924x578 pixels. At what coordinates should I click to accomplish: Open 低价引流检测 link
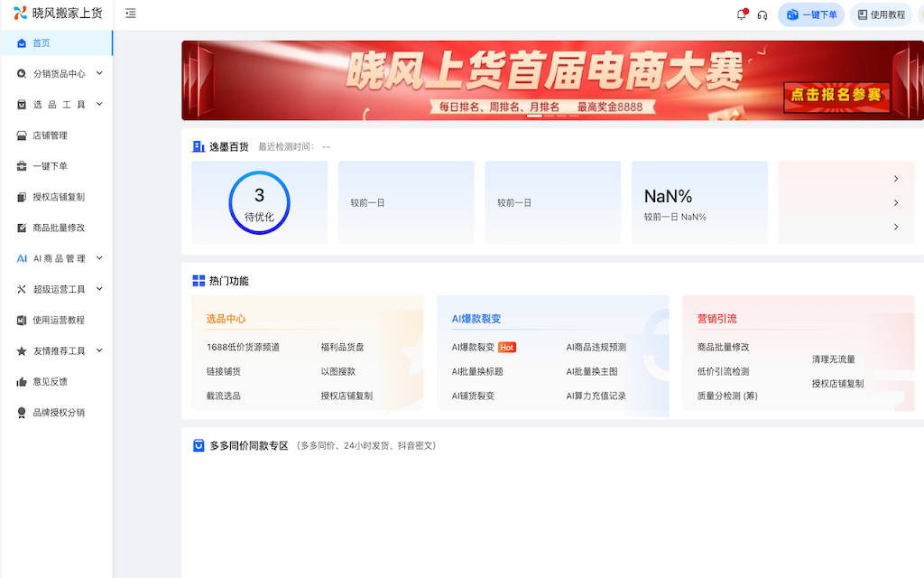coord(723,371)
